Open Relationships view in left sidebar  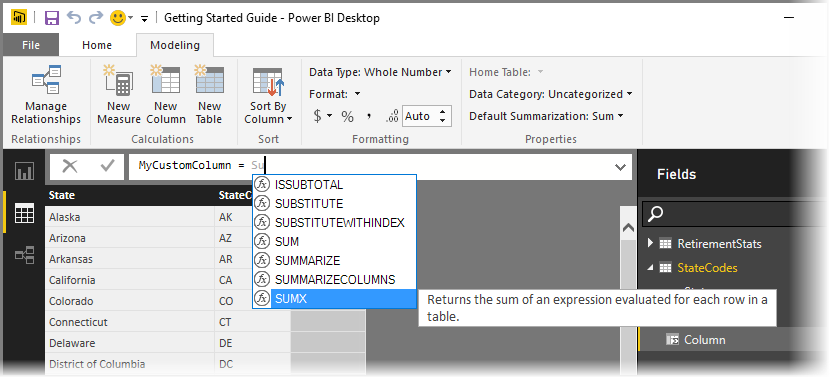pos(24,255)
